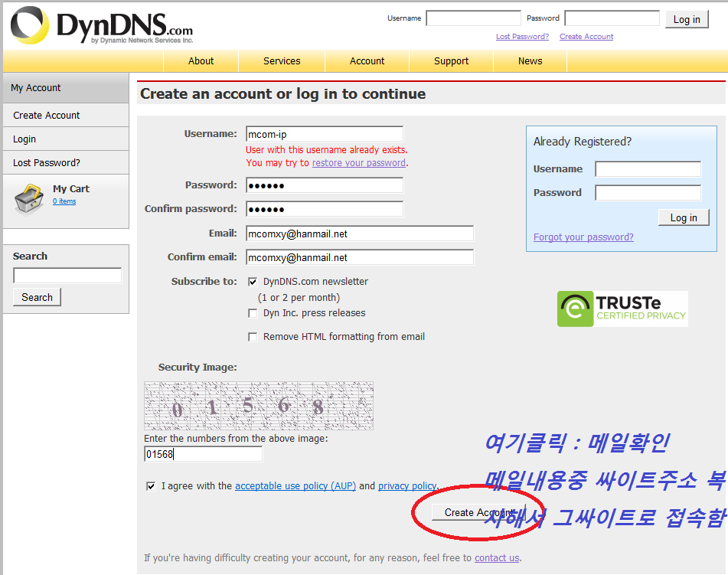Image resolution: width=728 pixels, height=575 pixels.
Task: Check Remove HTML formatting from email
Action: [253, 337]
